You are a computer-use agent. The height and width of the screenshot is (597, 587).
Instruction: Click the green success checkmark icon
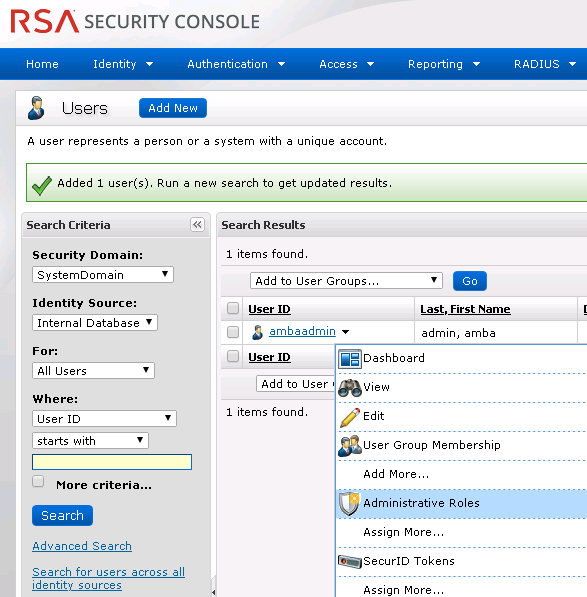[42, 185]
